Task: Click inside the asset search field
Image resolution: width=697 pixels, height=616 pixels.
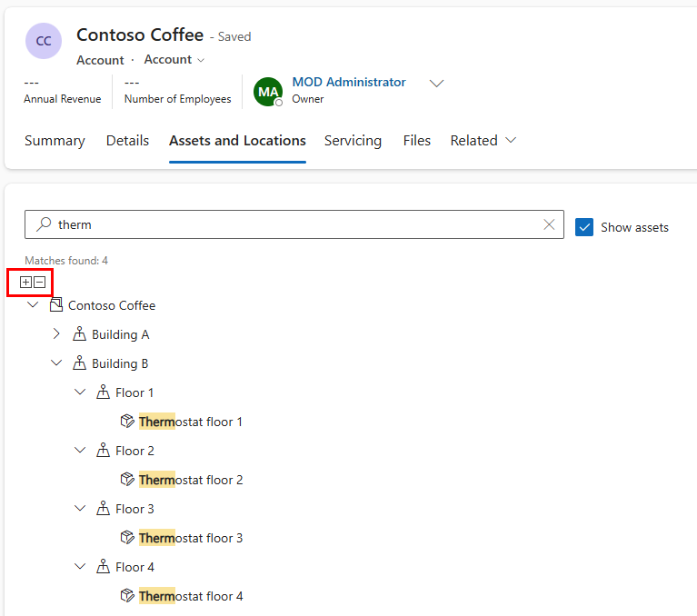Action: 294,224
